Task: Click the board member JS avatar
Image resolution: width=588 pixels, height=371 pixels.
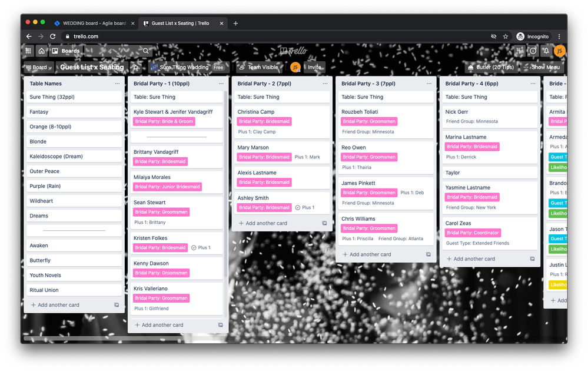Action: (295, 67)
